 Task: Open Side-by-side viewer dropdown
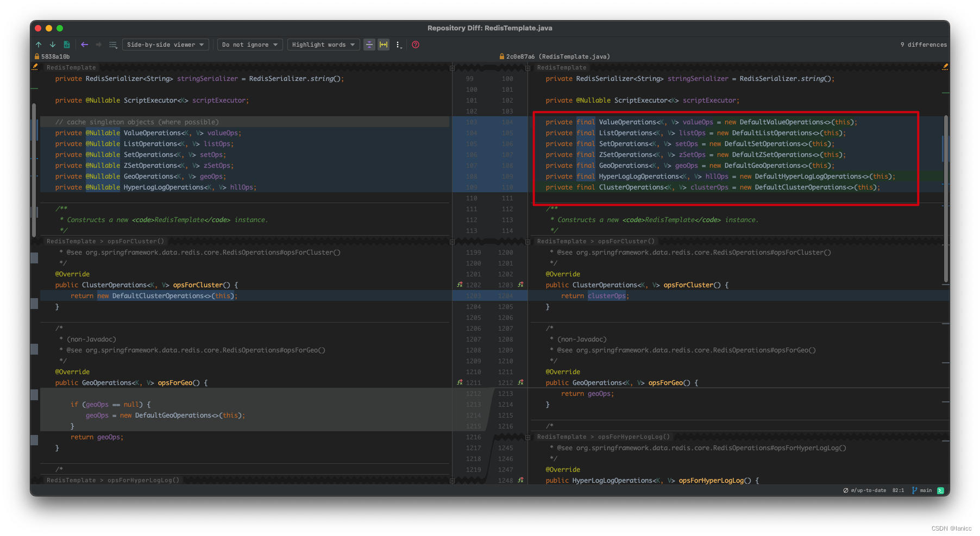pyautogui.click(x=165, y=45)
